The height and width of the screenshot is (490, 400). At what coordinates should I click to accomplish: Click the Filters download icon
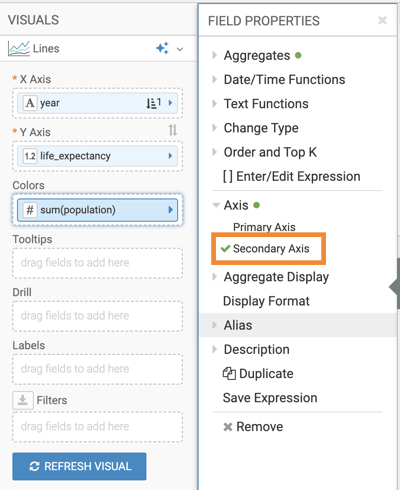(x=23, y=400)
